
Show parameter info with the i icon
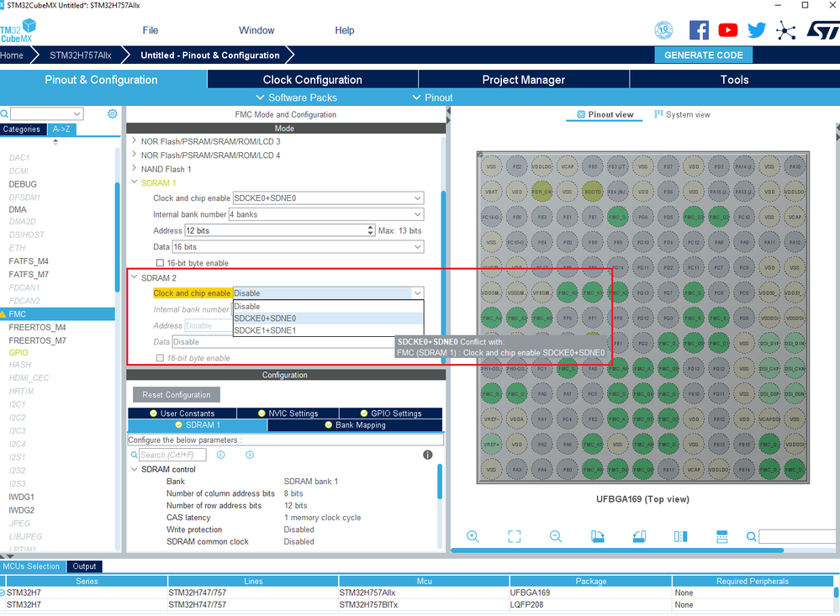click(427, 455)
